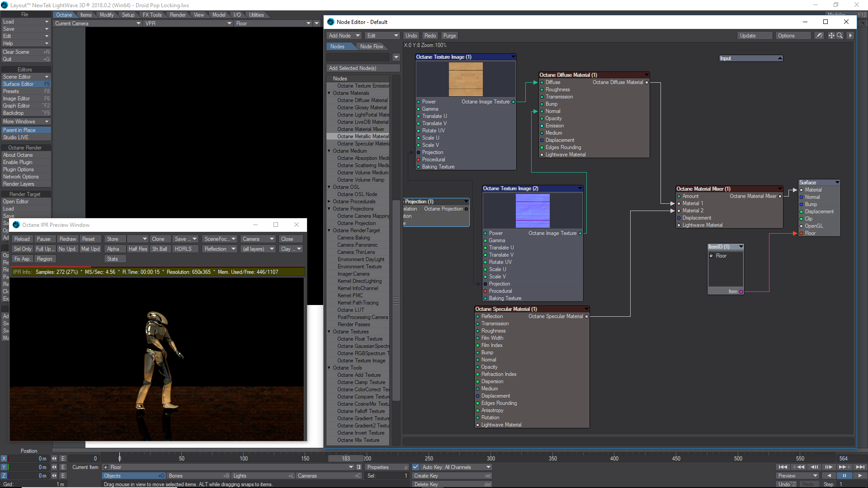Jump to the first frame button
The width and height of the screenshot is (868, 488).
[783, 467]
